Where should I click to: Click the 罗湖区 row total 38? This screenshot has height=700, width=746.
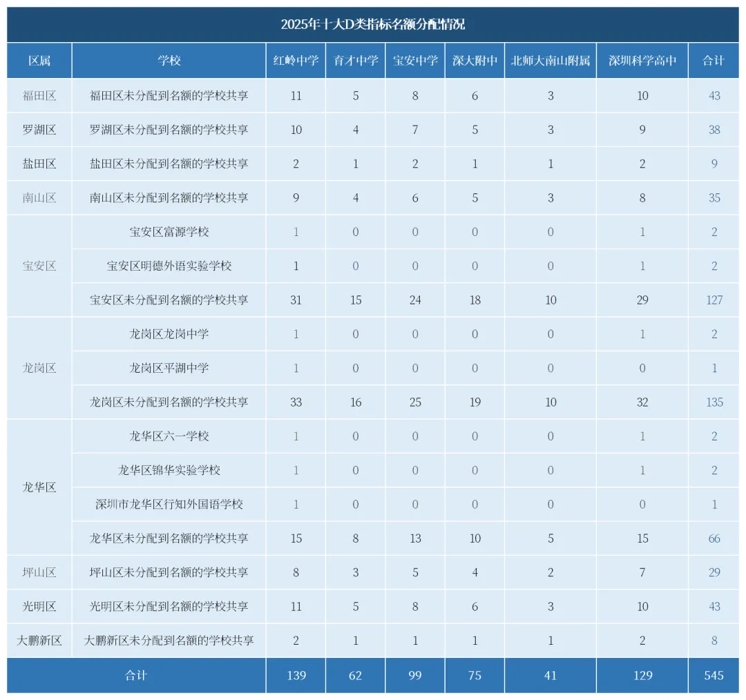(x=714, y=130)
